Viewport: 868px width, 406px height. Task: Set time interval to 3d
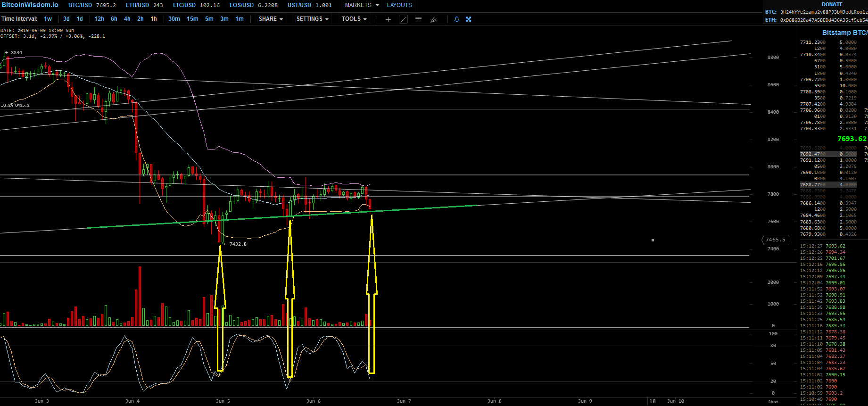(66, 19)
